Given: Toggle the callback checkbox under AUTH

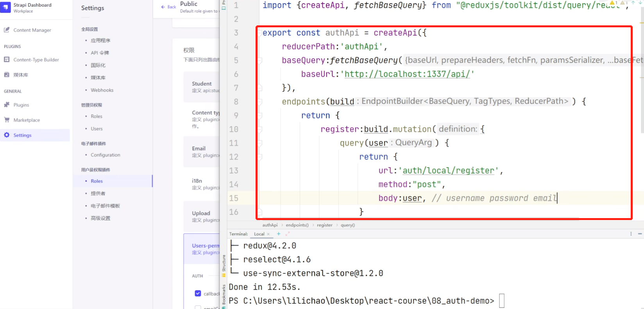Looking at the screenshot, I should (198, 293).
